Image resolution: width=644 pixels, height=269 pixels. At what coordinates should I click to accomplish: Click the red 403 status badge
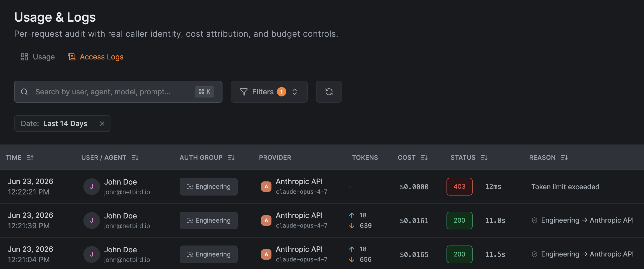[x=460, y=187]
